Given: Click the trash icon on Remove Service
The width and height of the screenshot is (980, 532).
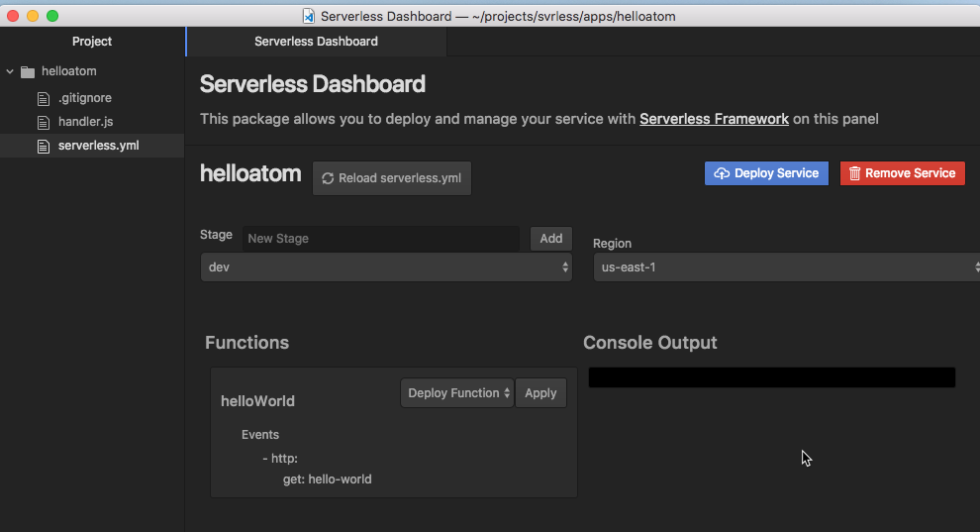Looking at the screenshot, I should coord(854,173).
